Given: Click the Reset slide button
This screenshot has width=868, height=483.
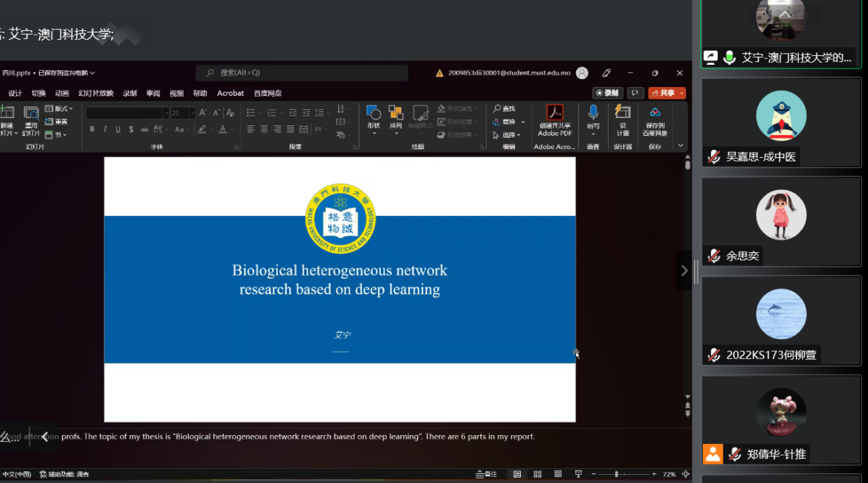Looking at the screenshot, I should tap(56, 122).
